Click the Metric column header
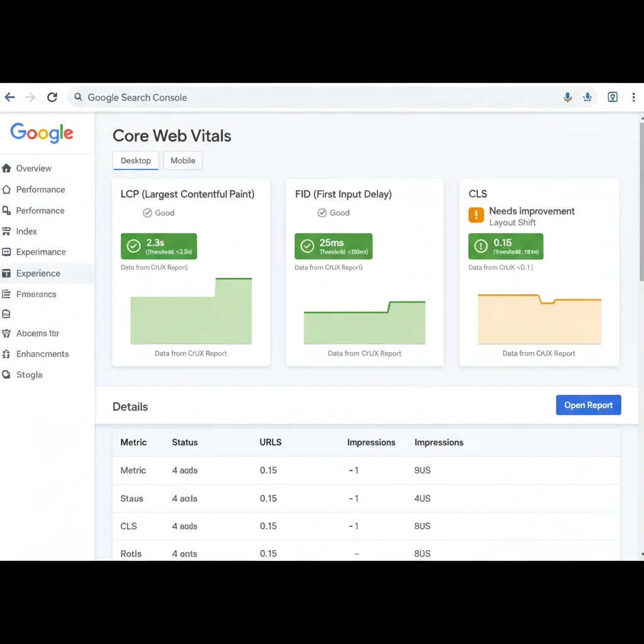 (x=133, y=442)
